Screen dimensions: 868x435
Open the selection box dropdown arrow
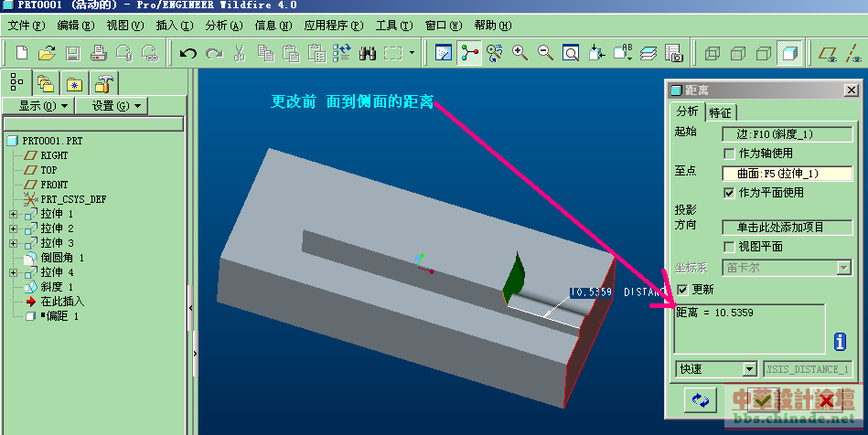pos(412,53)
